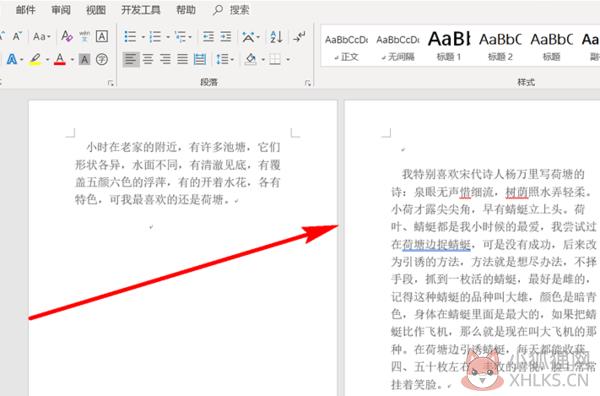Screen dimensions: 600x396
Task: Apply the 无间隔 style
Action: click(398, 47)
